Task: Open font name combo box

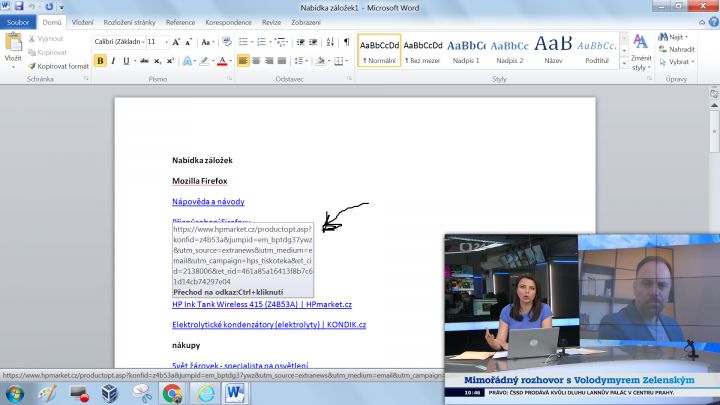Action: 119,42
